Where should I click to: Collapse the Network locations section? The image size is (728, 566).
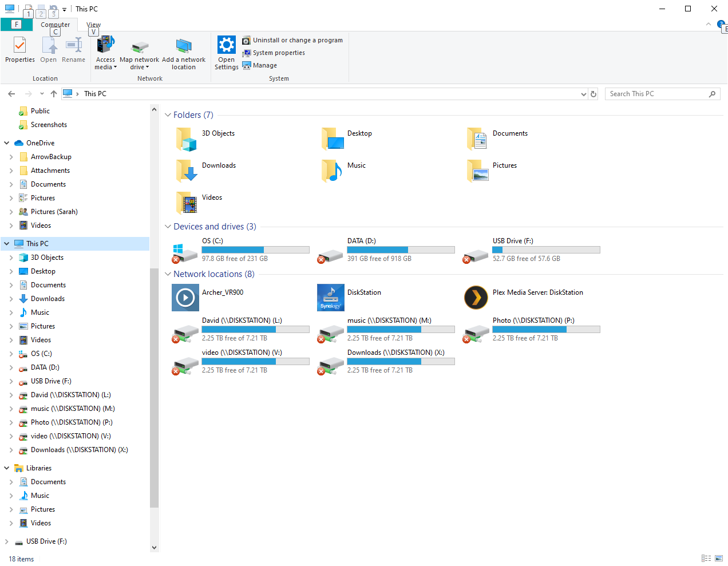click(x=167, y=274)
